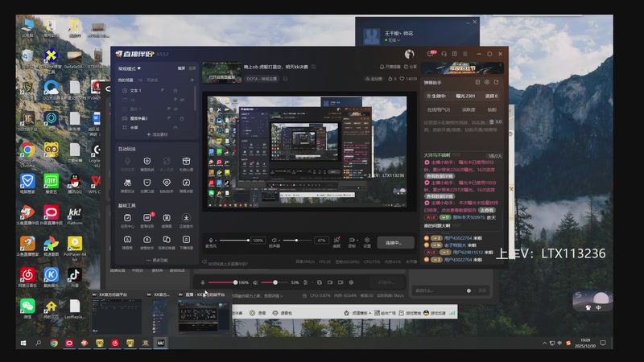This screenshot has width=644, height=362.
Task: Open the 录制 options dropdown arrow
Action: click(357, 240)
